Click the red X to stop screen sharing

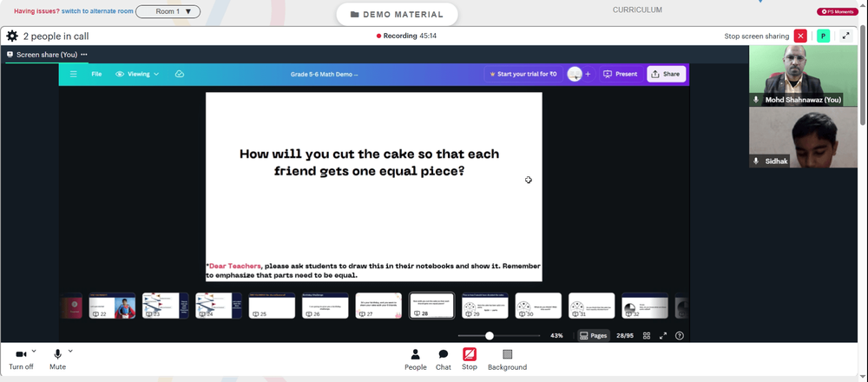tap(800, 36)
